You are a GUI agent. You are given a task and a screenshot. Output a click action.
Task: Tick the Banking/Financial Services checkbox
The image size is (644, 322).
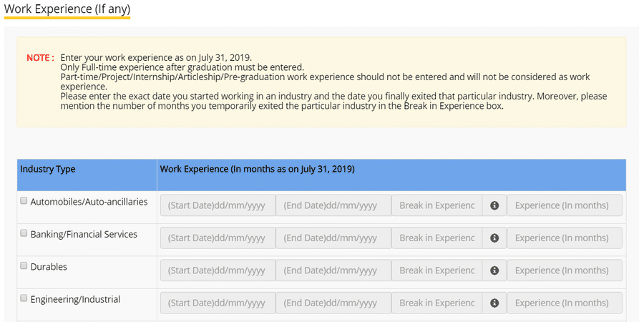point(24,233)
